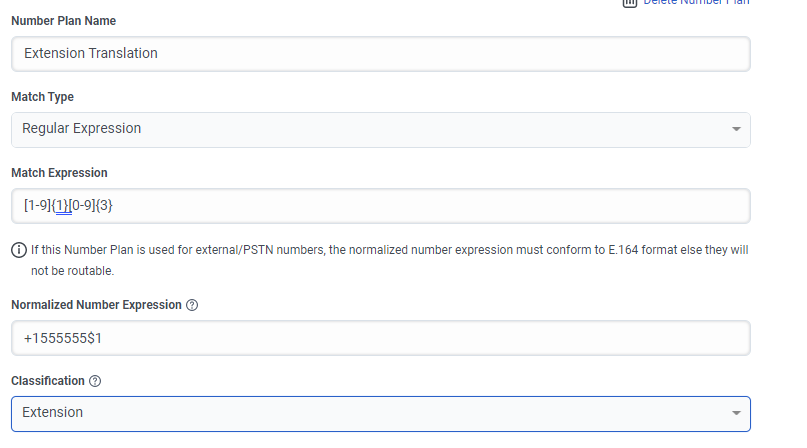
Task: Click the +1555555$1 normalized number field
Action: pos(380,338)
